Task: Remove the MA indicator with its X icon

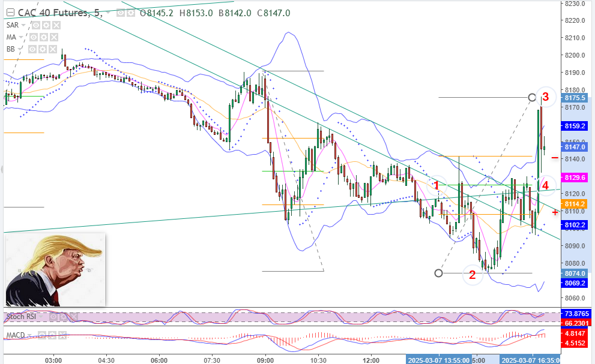Action: click(x=54, y=37)
